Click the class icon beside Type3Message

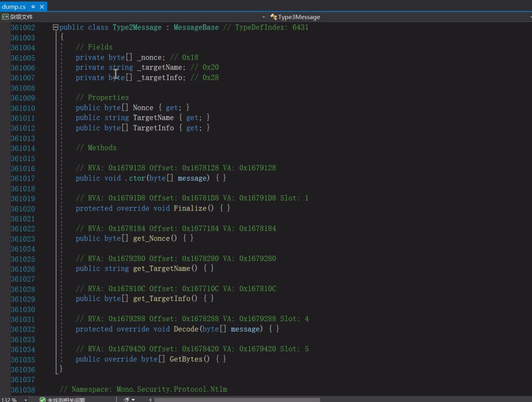(273, 17)
